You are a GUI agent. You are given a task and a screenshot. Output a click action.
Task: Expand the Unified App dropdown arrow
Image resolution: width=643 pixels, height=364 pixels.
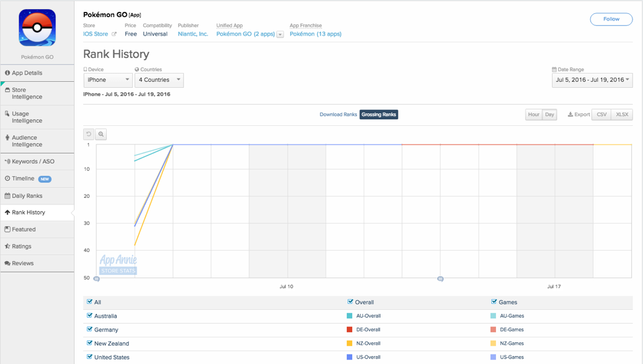[x=280, y=34]
